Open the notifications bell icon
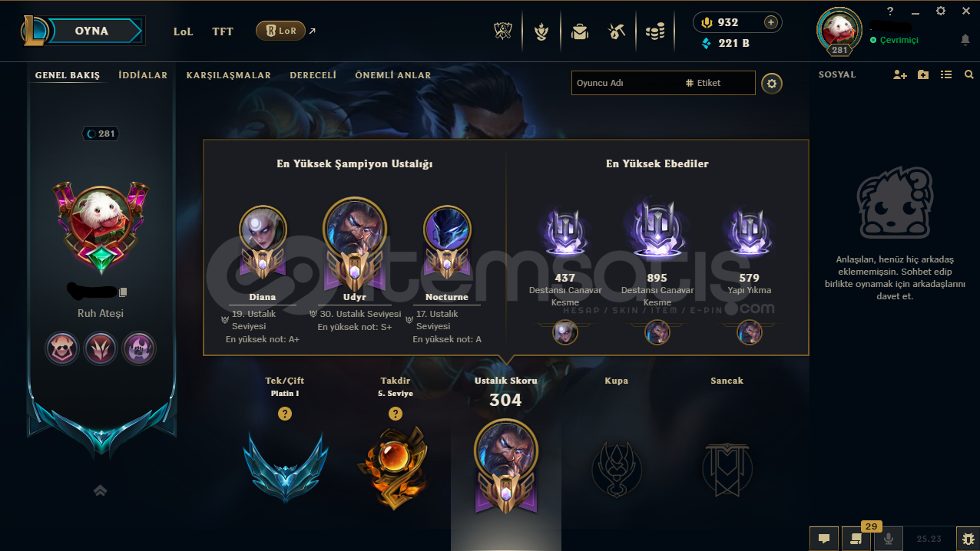 point(965,40)
